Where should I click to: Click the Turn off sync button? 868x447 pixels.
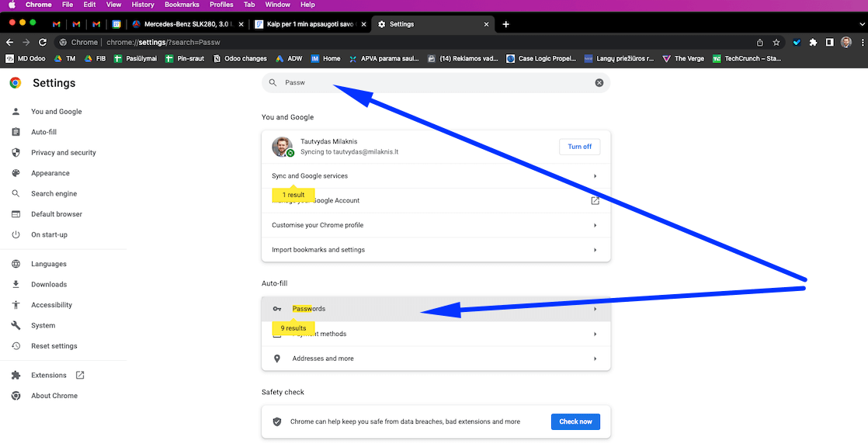tap(580, 147)
